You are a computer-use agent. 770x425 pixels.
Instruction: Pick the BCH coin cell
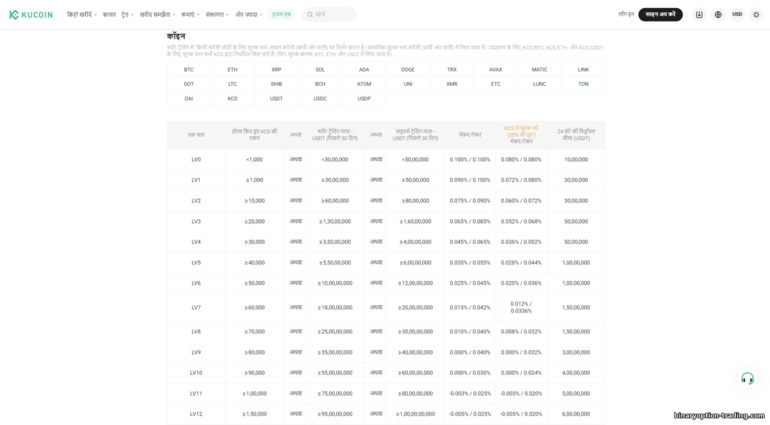(320, 84)
